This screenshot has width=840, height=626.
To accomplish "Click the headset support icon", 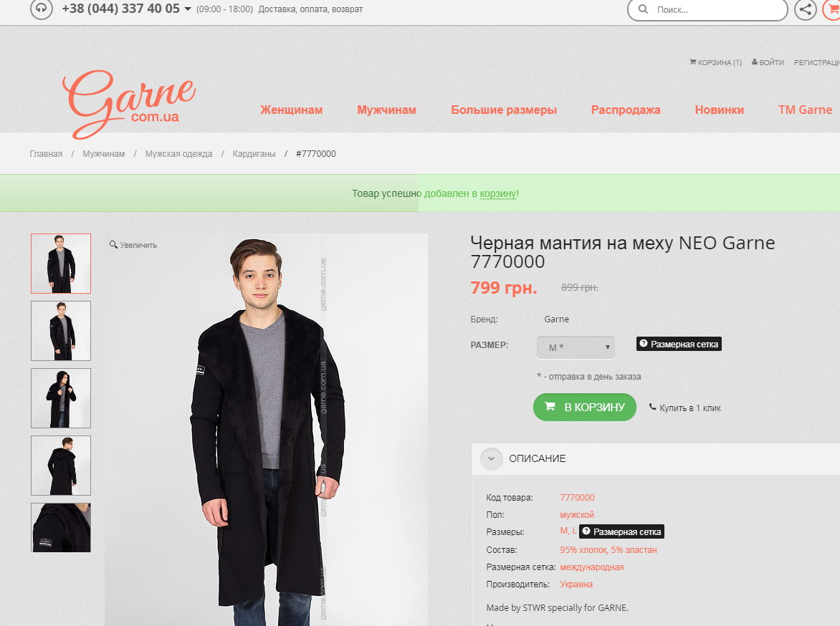I will [42, 9].
